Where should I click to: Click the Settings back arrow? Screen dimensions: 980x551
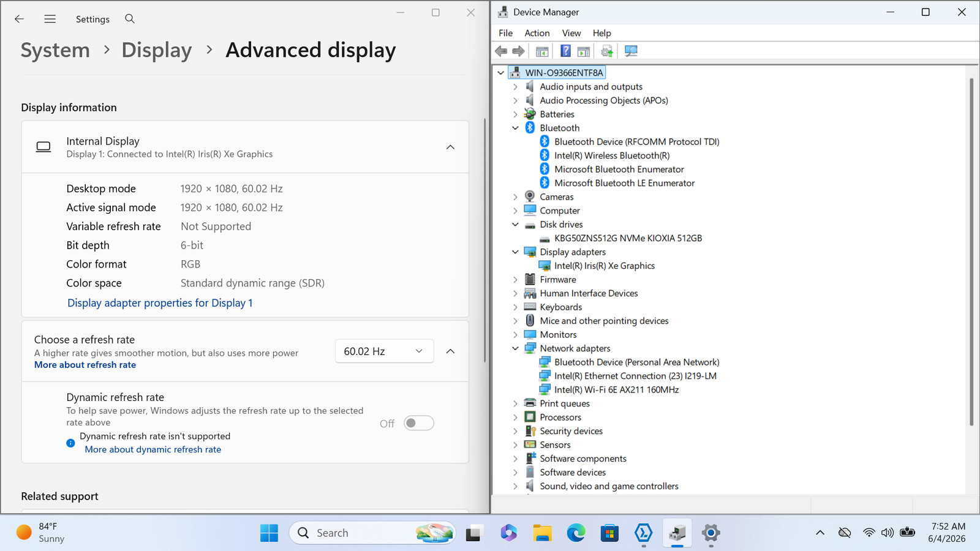click(20, 19)
